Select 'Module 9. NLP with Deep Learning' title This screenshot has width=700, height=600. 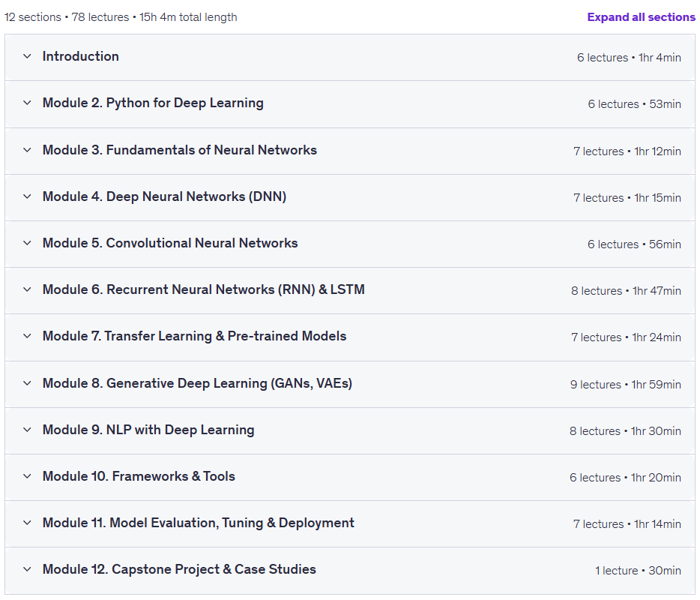pos(148,430)
